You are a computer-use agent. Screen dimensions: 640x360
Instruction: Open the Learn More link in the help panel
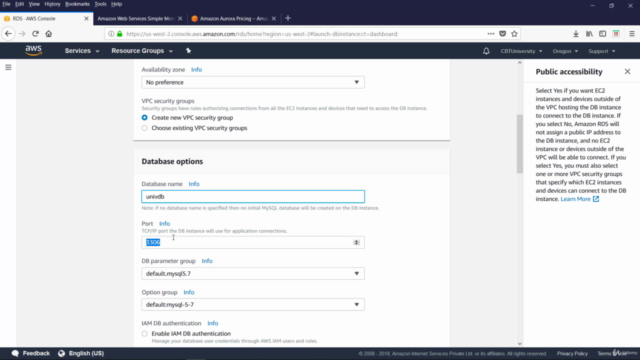(580, 199)
